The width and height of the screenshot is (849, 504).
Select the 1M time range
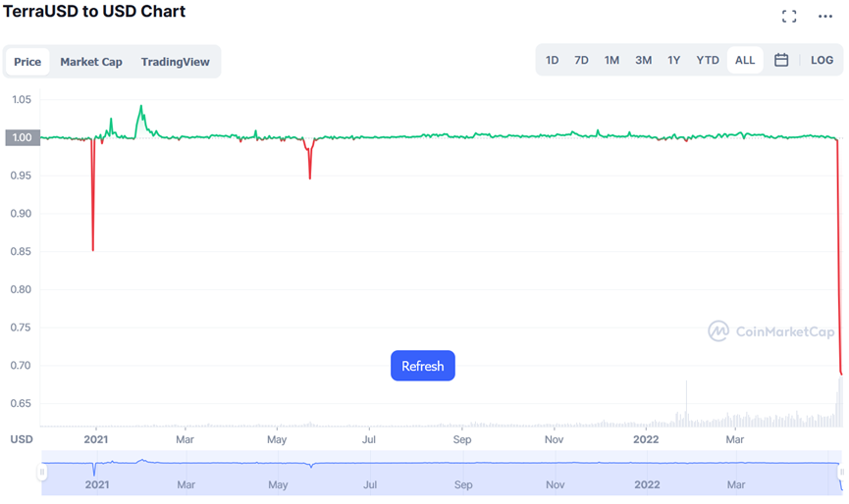point(611,60)
